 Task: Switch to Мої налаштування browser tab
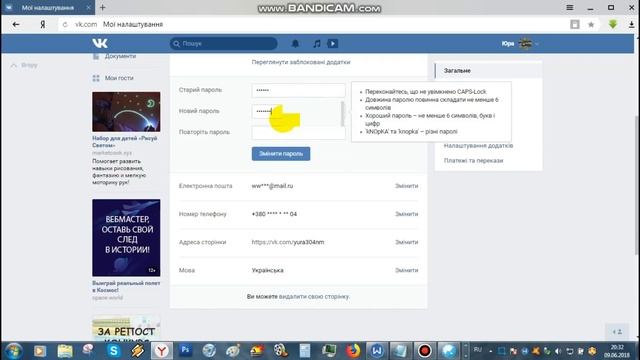[48, 7]
